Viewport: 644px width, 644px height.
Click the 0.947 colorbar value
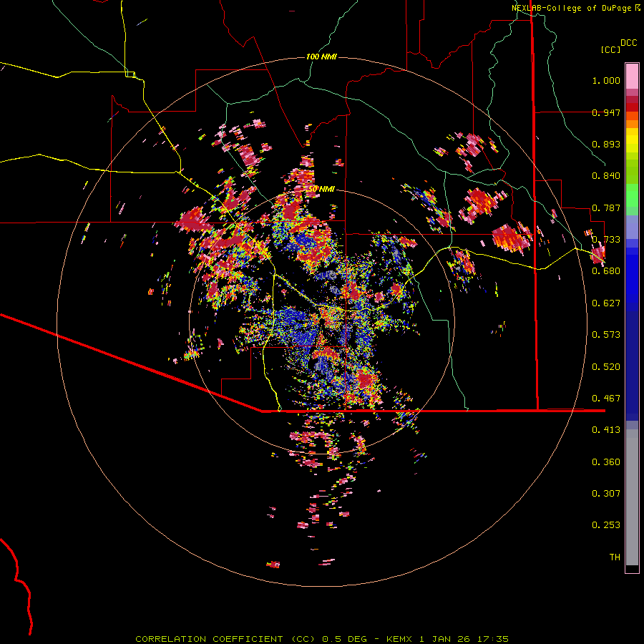point(606,112)
